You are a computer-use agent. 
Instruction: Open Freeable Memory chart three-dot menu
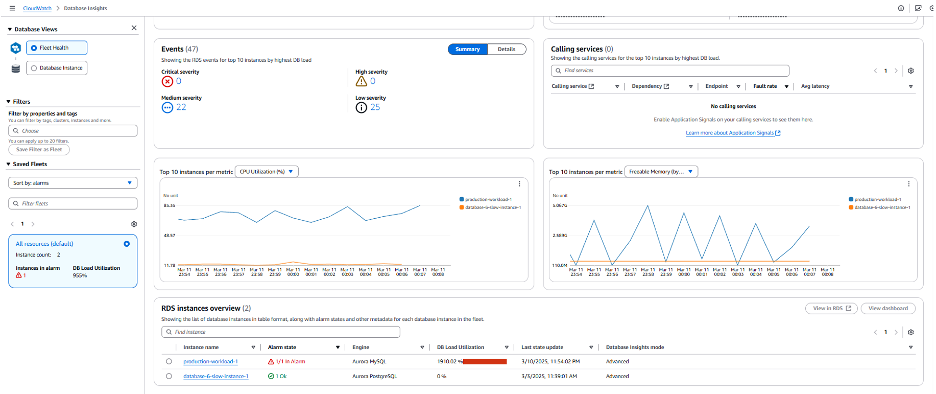point(909,184)
